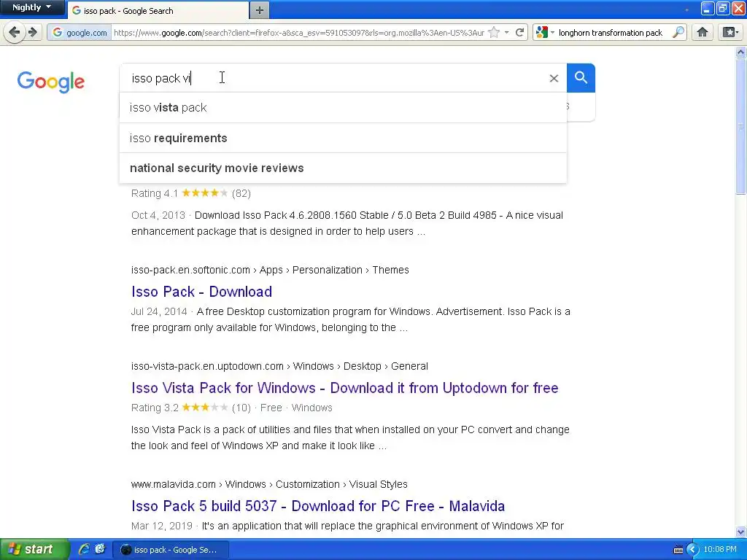Open Isso Pack 5 build 5037 Malavida result
The image size is (747, 560).
click(318, 506)
